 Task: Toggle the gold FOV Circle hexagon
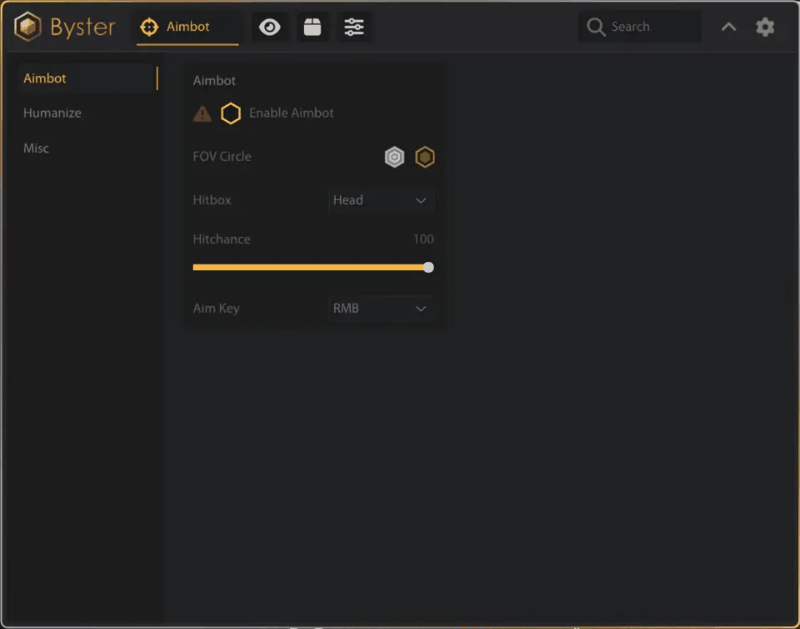tap(425, 157)
